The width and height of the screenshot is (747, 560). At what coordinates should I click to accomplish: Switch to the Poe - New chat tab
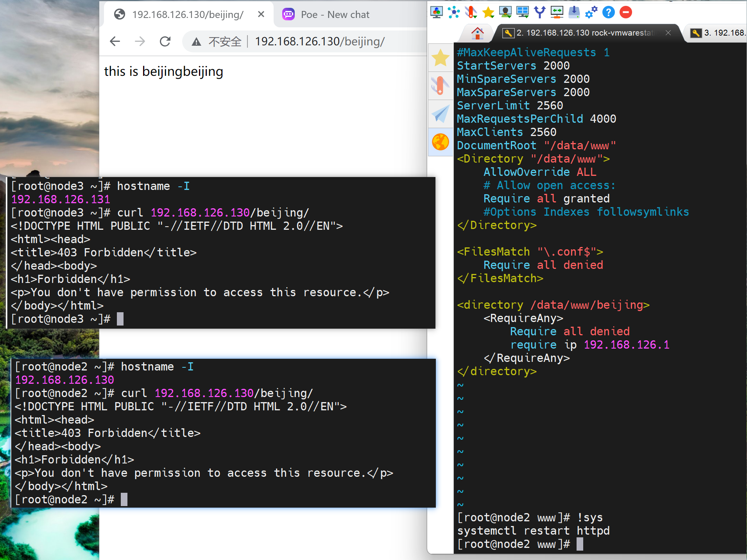[335, 15]
